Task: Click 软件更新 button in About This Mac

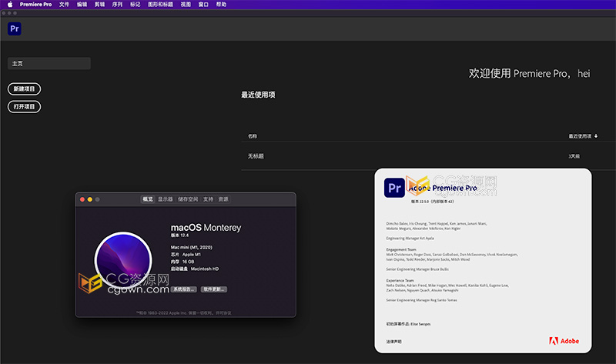Action: coord(214,289)
